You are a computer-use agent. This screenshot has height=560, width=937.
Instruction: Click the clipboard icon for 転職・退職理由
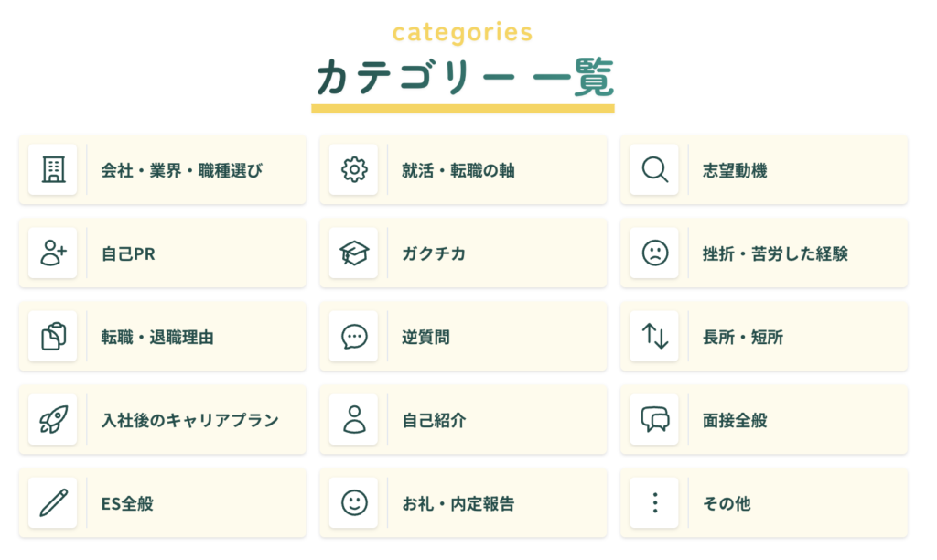53,337
